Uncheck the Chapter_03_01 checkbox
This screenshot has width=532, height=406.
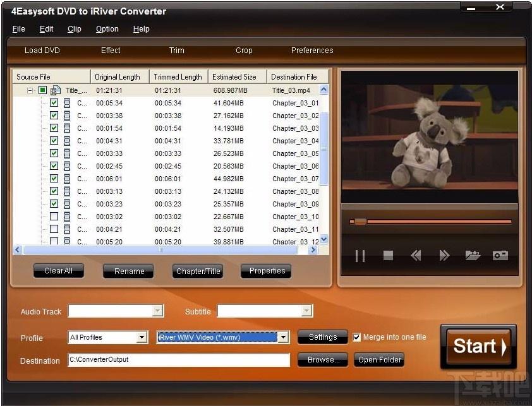[x=54, y=102]
